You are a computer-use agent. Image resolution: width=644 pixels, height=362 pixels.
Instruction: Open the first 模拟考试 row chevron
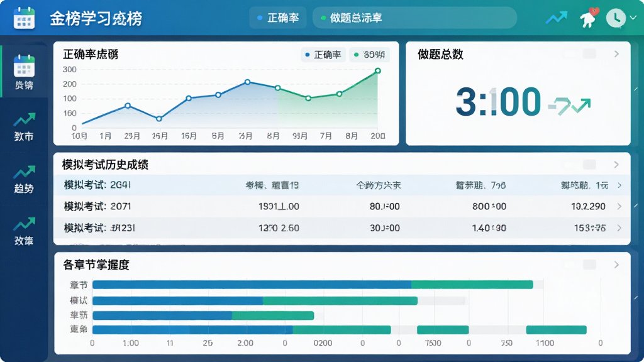(619, 185)
